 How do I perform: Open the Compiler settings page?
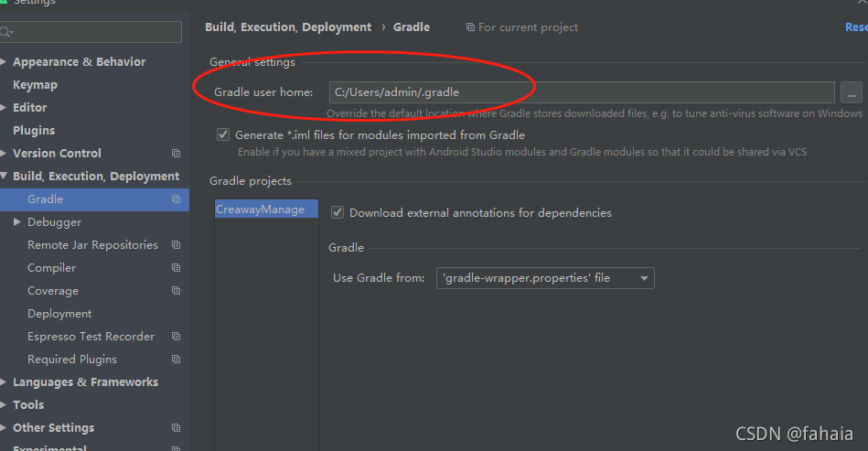[51, 268]
